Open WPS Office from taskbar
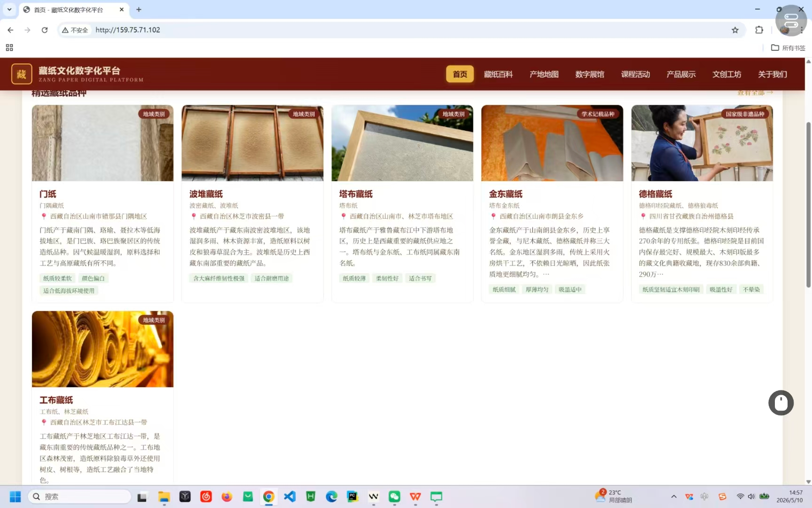The width and height of the screenshot is (812, 508). (415, 497)
